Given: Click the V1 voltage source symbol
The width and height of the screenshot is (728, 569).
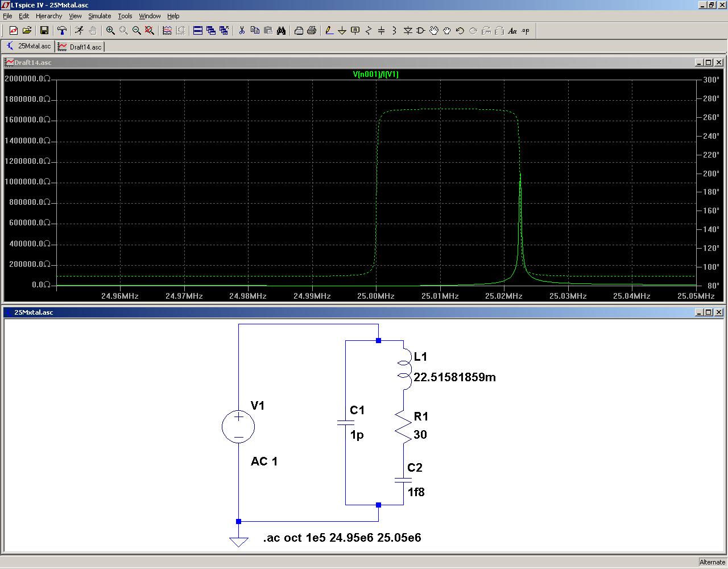Looking at the screenshot, I should (x=238, y=426).
